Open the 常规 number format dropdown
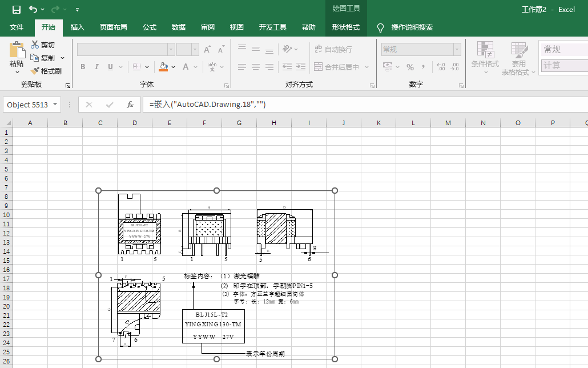 click(457, 49)
